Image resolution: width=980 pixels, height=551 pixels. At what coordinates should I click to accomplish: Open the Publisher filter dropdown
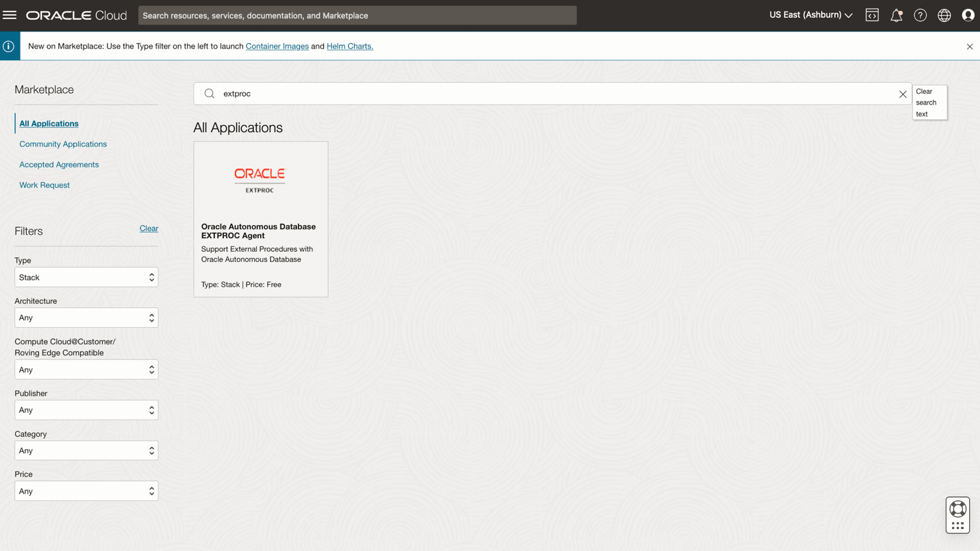click(86, 409)
